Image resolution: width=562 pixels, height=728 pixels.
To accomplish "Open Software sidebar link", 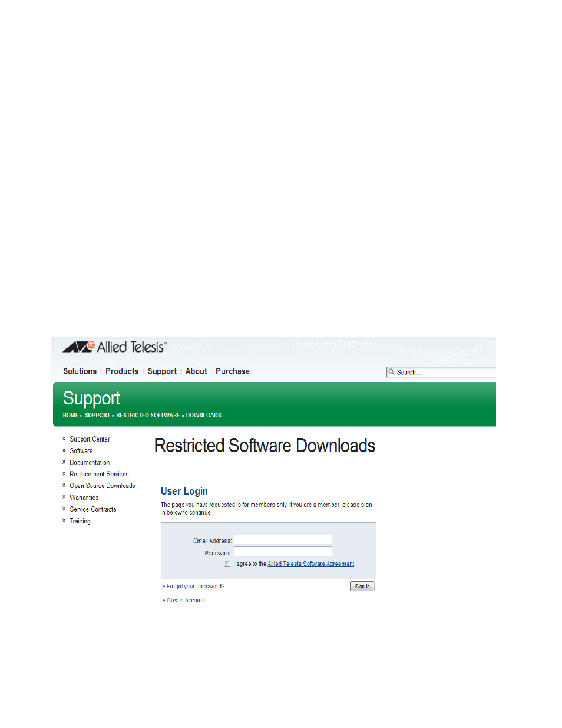I will click(x=81, y=451).
